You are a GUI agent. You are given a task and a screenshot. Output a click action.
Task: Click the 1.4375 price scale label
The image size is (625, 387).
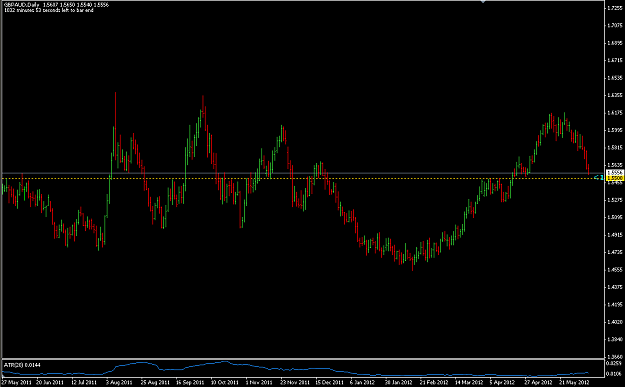(x=614, y=287)
